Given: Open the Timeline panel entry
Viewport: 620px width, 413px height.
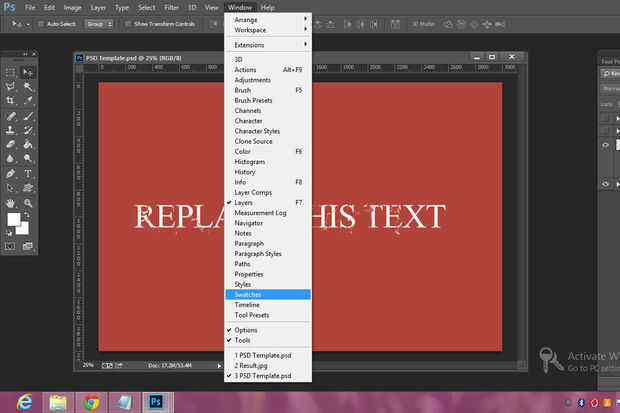Looking at the screenshot, I should click(x=248, y=305).
